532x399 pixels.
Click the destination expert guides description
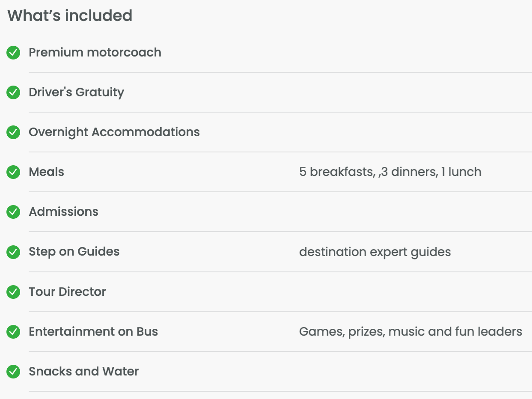click(374, 252)
